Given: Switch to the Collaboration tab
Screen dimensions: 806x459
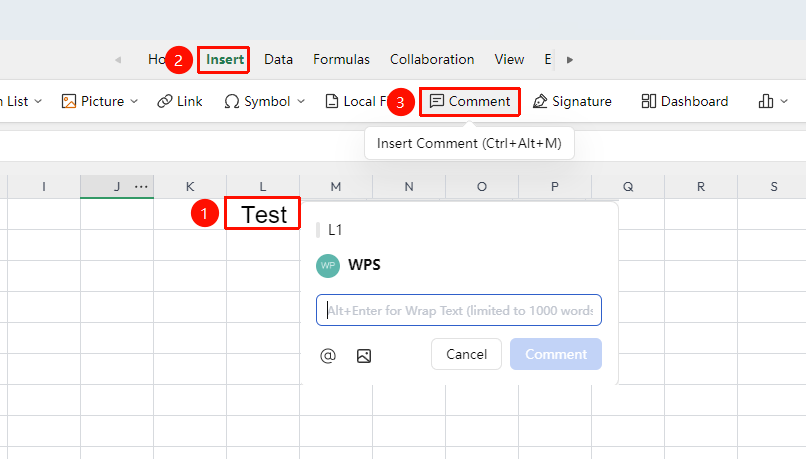Looking at the screenshot, I should pyautogui.click(x=432, y=60).
